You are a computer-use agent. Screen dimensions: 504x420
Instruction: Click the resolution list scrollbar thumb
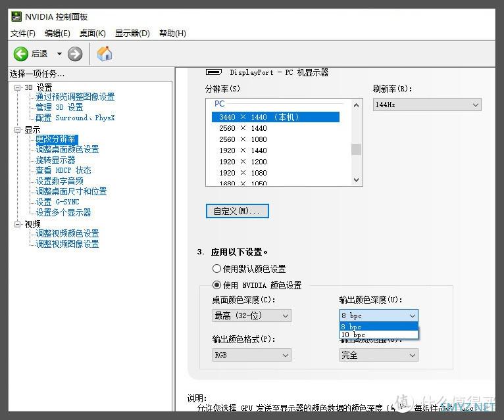tap(356, 149)
